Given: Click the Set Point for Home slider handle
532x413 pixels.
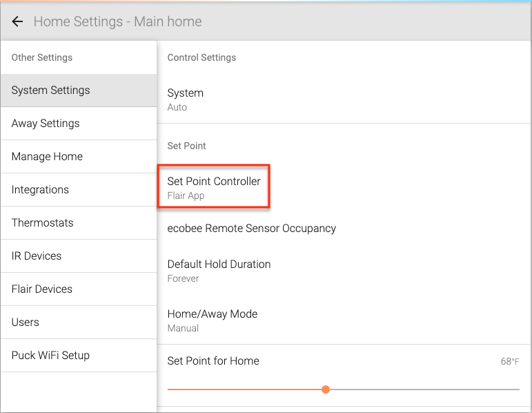Looking at the screenshot, I should point(326,390).
